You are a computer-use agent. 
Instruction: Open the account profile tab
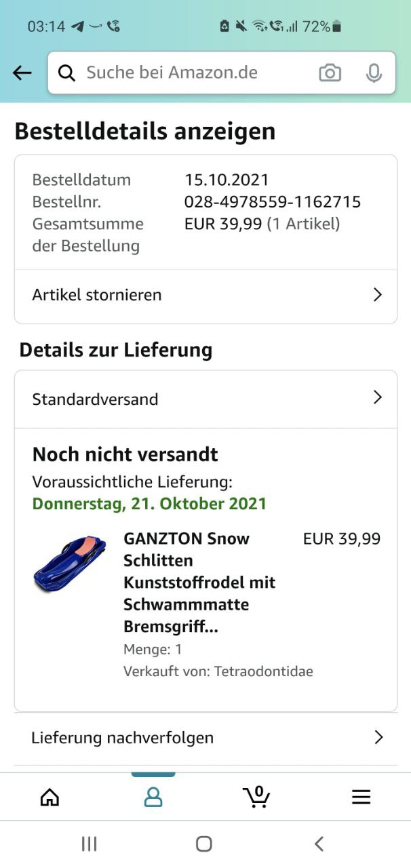pos(153,797)
